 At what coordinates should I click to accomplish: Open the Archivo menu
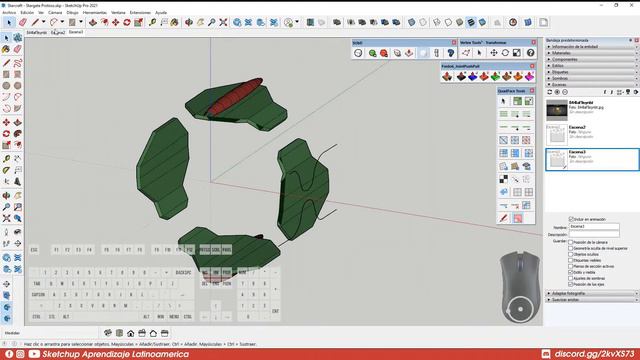pyautogui.click(x=9, y=13)
